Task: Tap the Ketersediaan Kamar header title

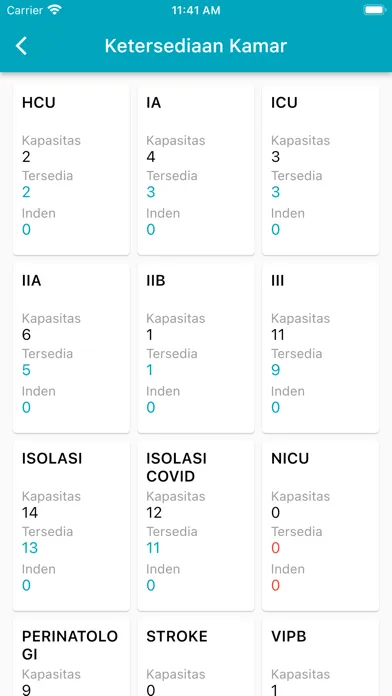Action: [x=196, y=46]
